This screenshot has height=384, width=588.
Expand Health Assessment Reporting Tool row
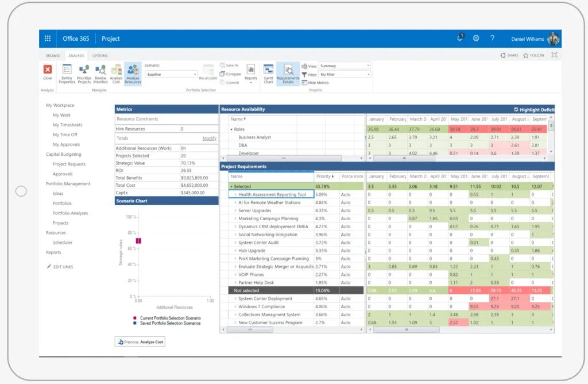pyautogui.click(x=235, y=194)
